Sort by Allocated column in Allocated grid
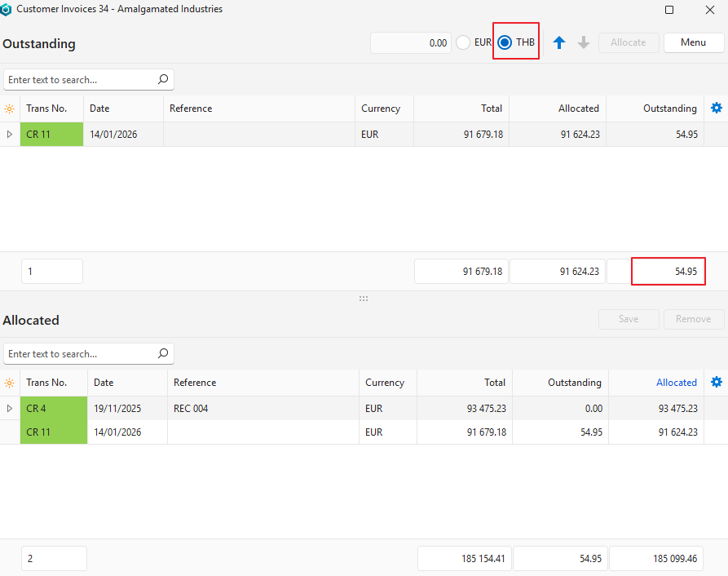The height and width of the screenshot is (576, 728). [x=676, y=383]
